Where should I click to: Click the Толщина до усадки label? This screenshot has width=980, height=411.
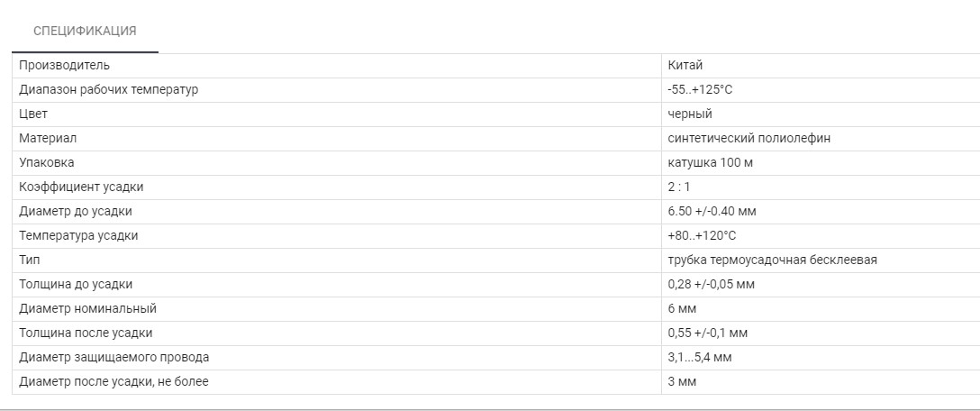76,285
